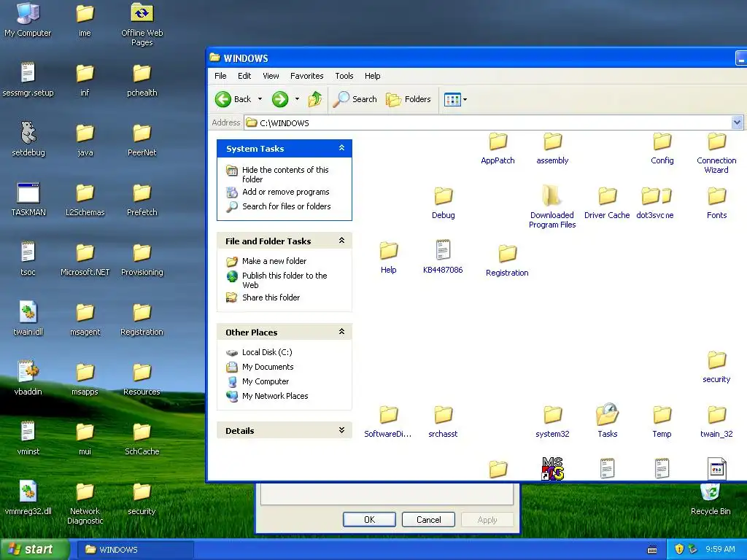Image resolution: width=747 pixels, height=560 pixels.
Task: Collapse the File and Folder Tasks panel
Action: click(341, 241)
